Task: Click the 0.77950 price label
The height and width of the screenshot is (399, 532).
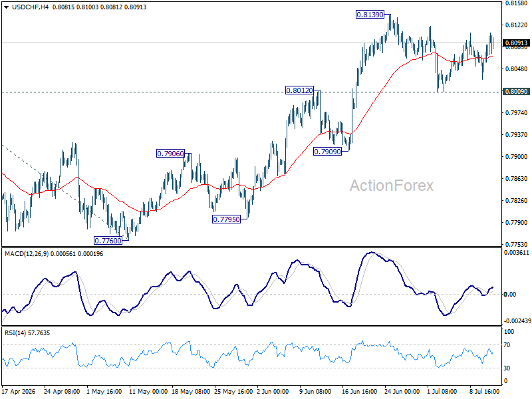Action: 226,219
